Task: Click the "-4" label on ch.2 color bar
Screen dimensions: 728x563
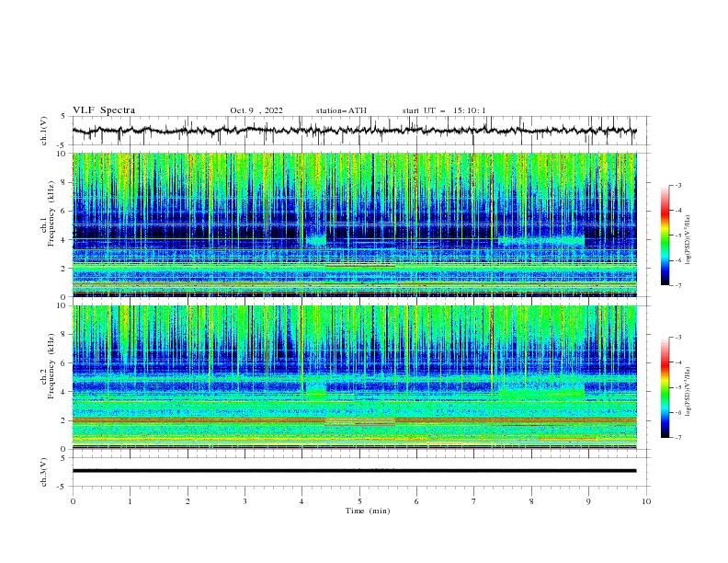Action: click(677, 362)
